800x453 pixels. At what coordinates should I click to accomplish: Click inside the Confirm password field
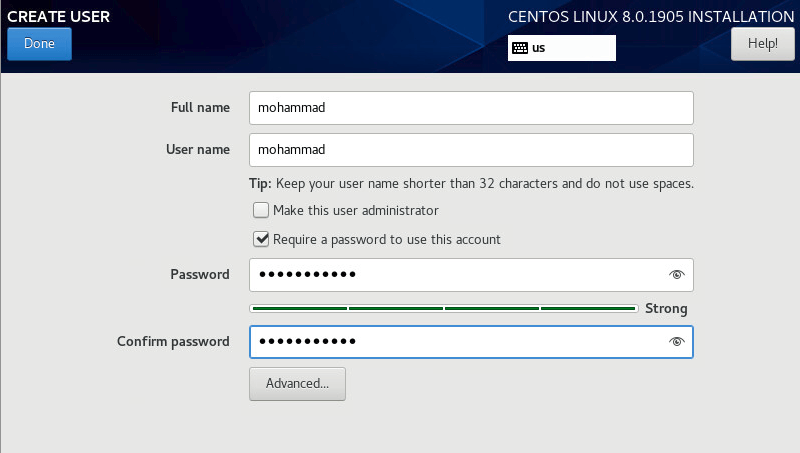[455, 342]
